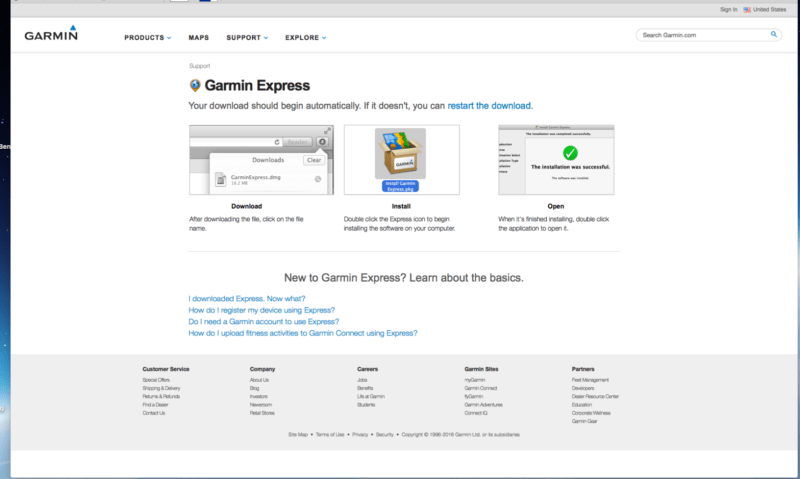Click Corporate Wellness footer link
This screenshot has width=800, height=479.
point(591,413)
